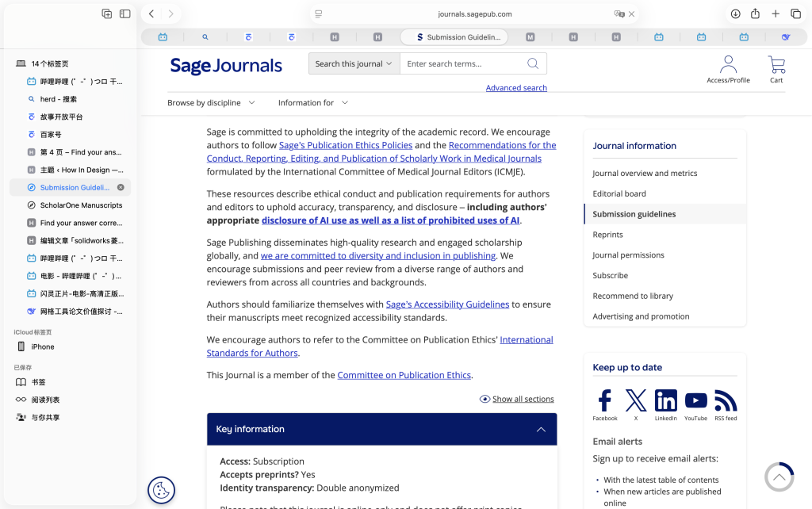Switch to 'herd - 搜索' sidebar tab
This screenshot has width=812, height=509.
pyautogui.click(x=70, y=99)
